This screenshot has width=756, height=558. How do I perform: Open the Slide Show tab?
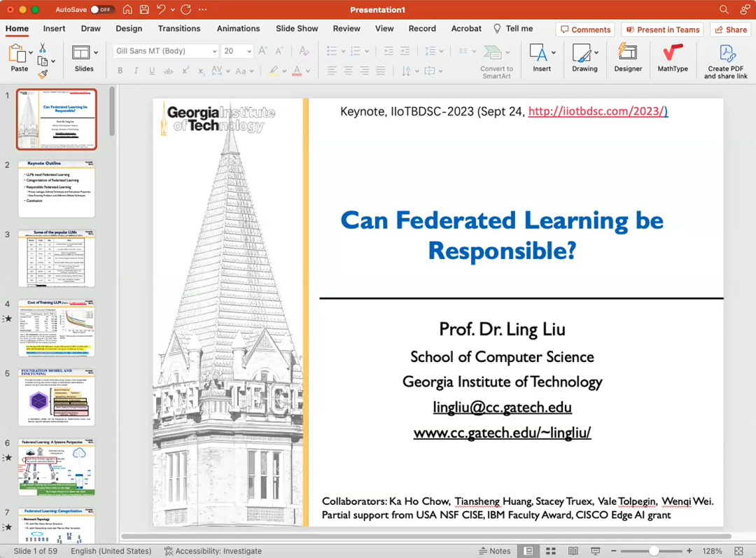[297, 29]
